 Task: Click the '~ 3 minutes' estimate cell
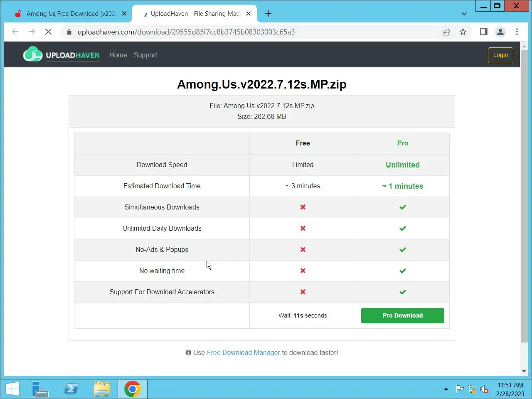[x=303, y=186]
